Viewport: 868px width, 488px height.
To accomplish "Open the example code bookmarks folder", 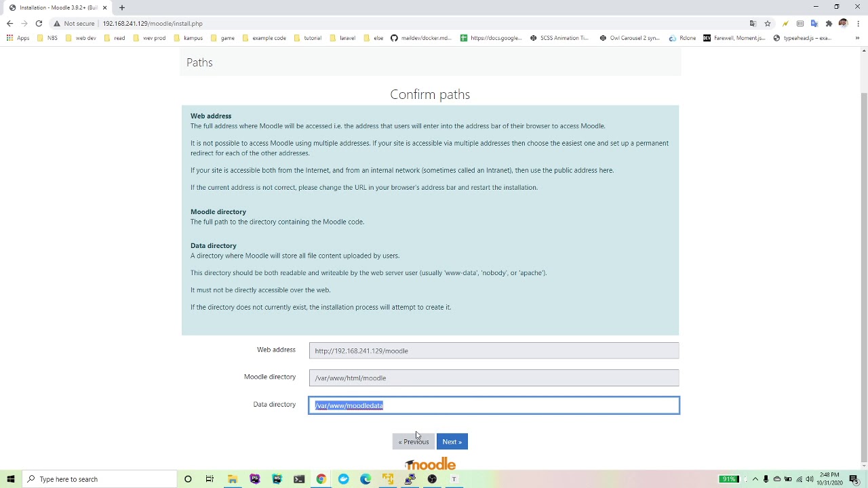I will click(264, 38).
